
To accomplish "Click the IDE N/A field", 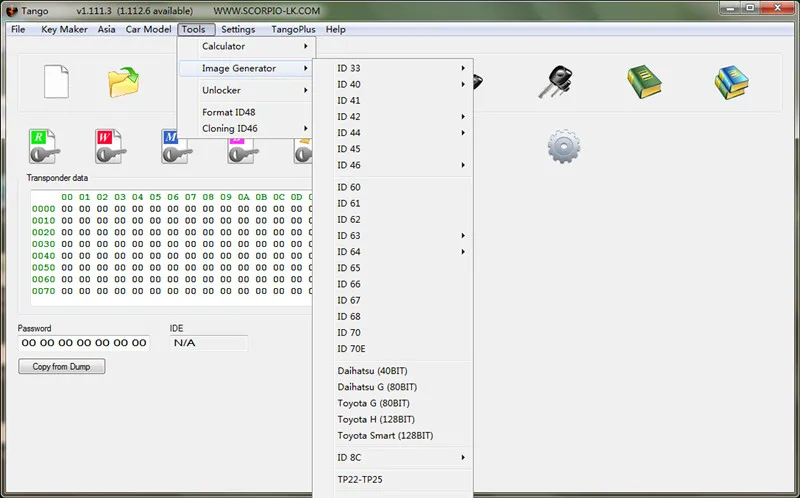I will [x=209, y=343].
